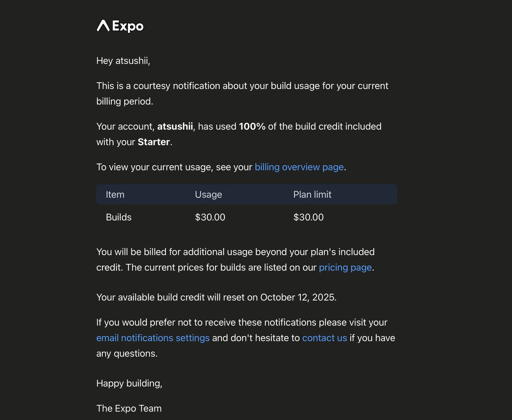
Task: Click the Plan limit column header
Action: (x=312, y=194)
